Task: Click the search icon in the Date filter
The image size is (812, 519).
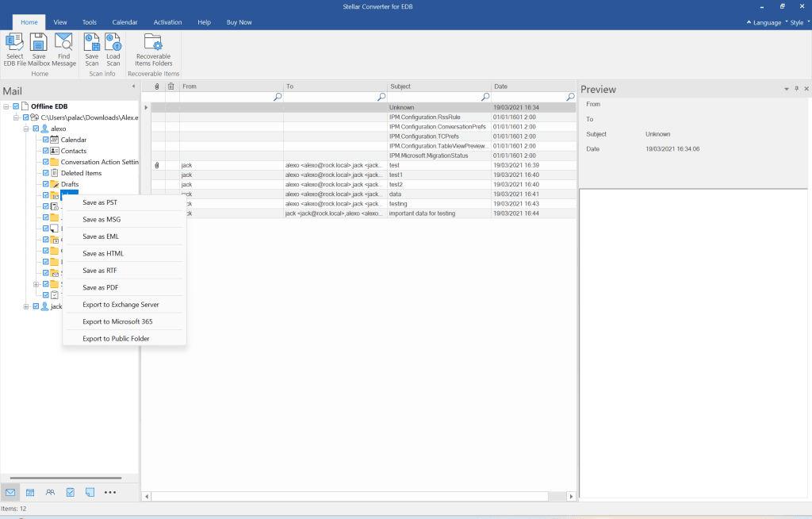Action: click(570, 97)
